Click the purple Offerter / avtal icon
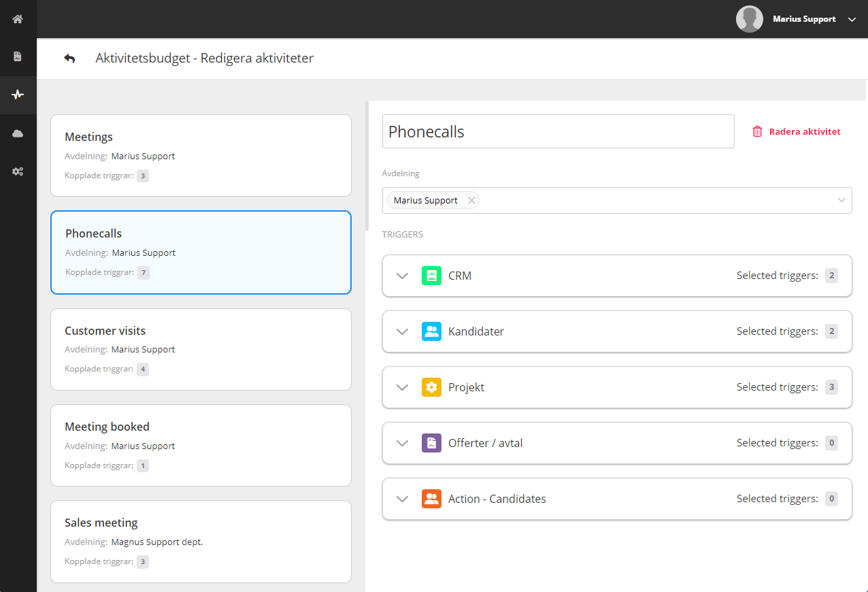This screenshot has height=592, width=868. coord(431,443)
